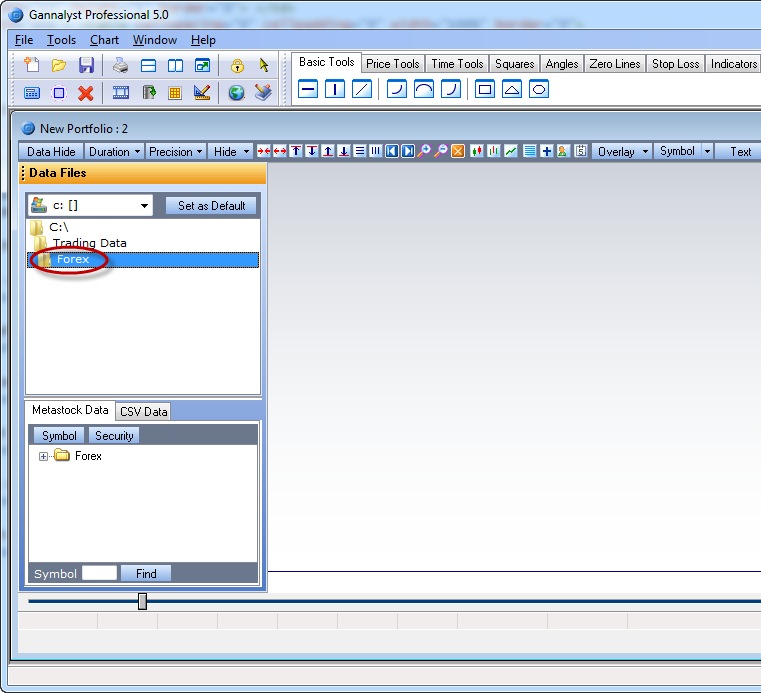761x693 pixels.
Task: Open the Window menu
Action: tap(155, 40)
